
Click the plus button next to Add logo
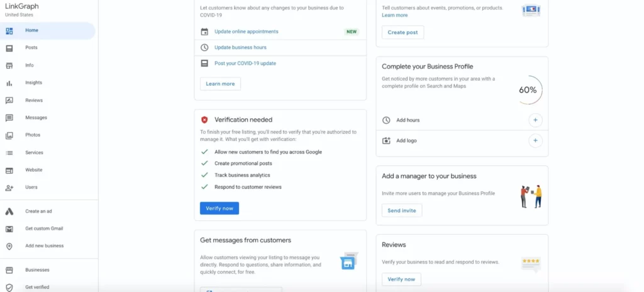pos(535,141)
